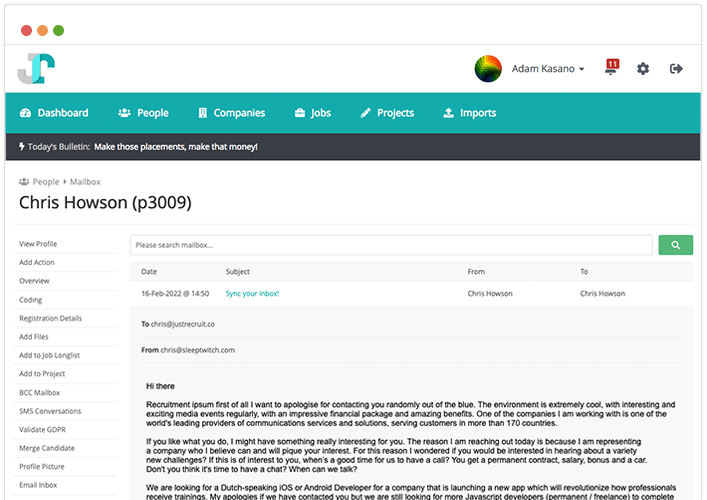Click the green search mailbox button
The height and width of the screenshot is (500, 707).
(x=675, y=245)
